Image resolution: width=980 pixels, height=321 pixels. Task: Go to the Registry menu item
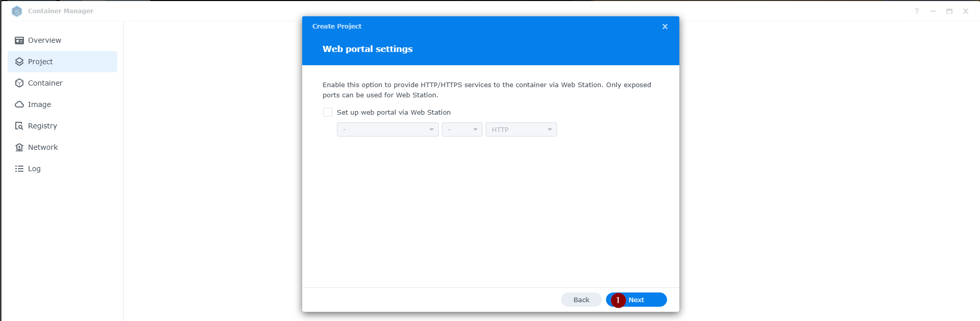pyautogui.click(x=42, y=126)
